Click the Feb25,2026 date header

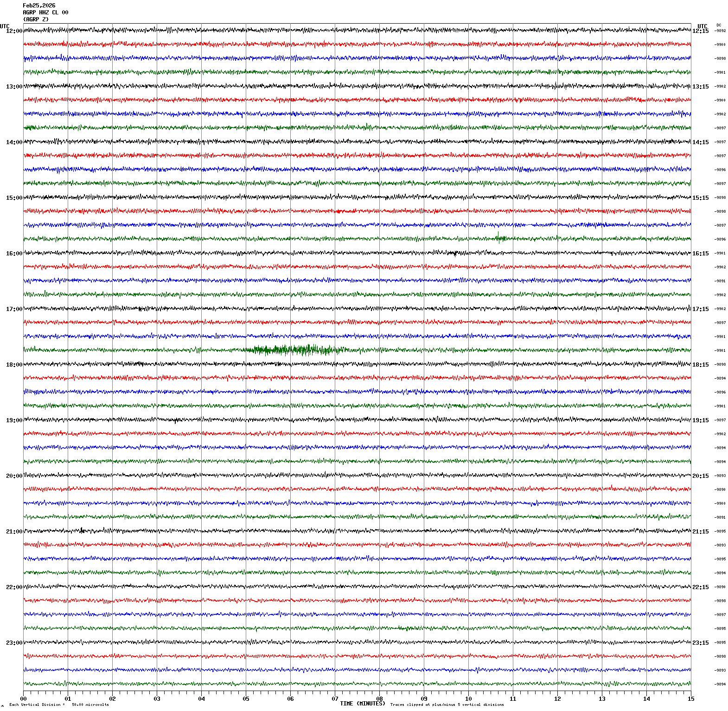click(x=39, y=6)
